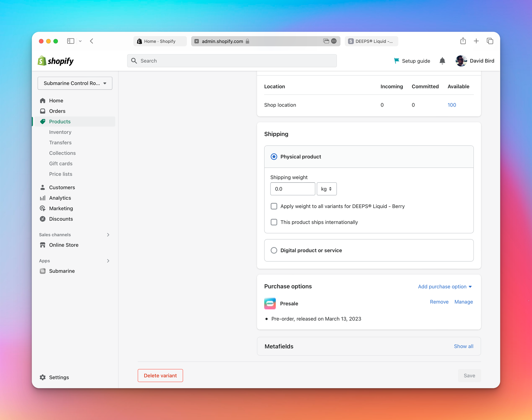Toggle This product ships internationally checkbox
Viewport: 532px width, 420px height.
point(274,222)
